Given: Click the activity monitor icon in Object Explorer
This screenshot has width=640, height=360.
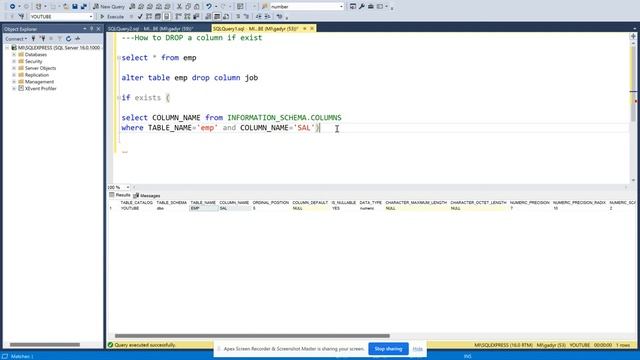Looking at the screenshot, I should coord(78,39).
